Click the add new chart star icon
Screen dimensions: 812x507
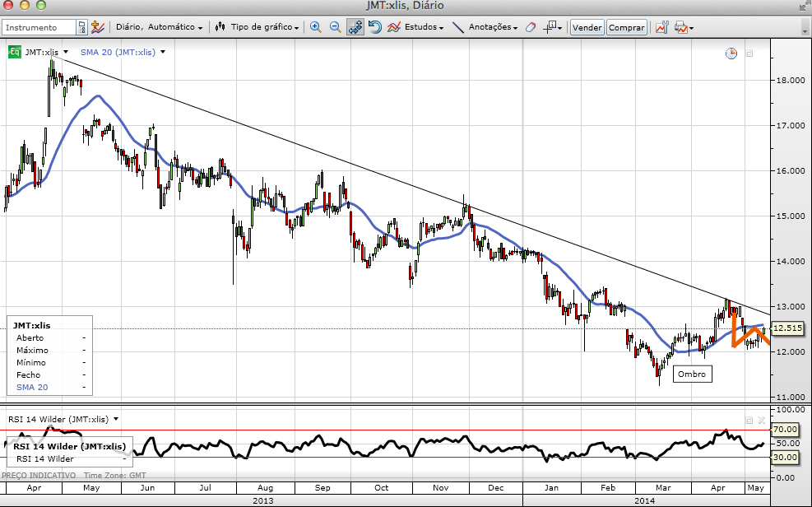tap(97, 27)
